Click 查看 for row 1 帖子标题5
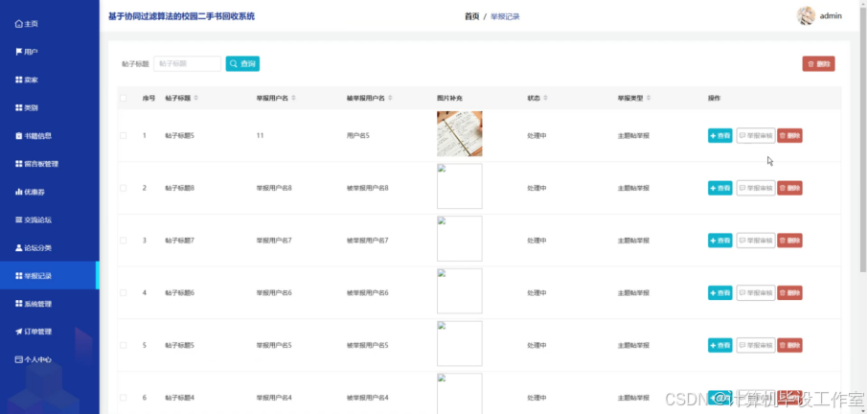Screen dimensions: 868x414 click(720, 135)
